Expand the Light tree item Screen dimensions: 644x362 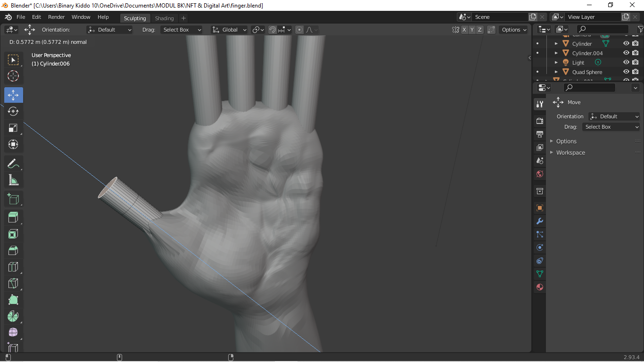(556, 62)
